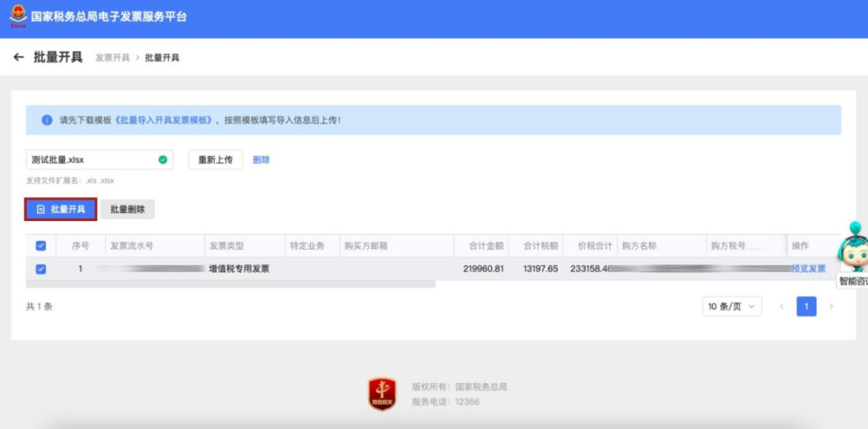Go to next page arrow
The width and height of the screenshot is (868, 429).
tap(831, 306)
